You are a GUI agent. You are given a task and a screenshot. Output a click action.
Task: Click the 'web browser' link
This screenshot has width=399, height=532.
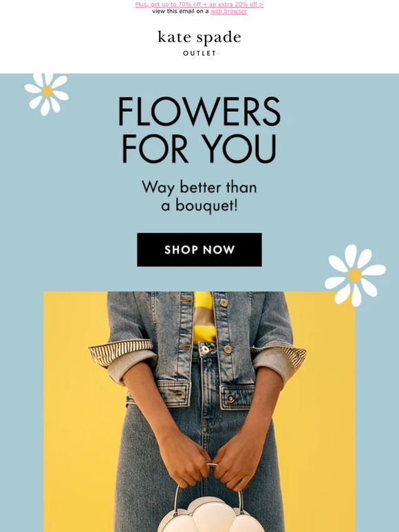point(228,11)
